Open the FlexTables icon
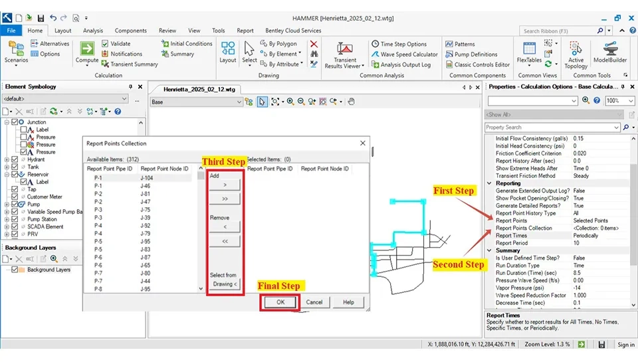This screenshot has width=638, height=364. coord(529,50)
